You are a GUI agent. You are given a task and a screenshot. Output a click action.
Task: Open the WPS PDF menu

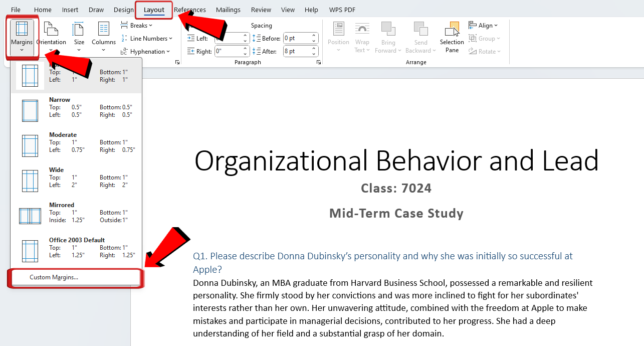point(342,10)
